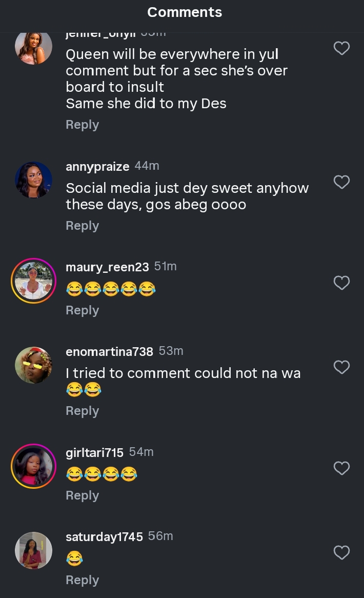Reply to girltari715's comment
This screenshot has width=364, height=598.
tap(82, 495)
